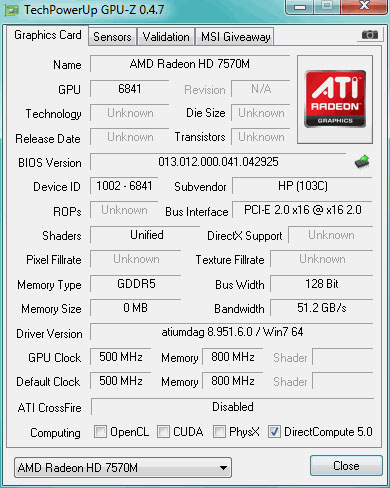This screenshot has width=390, height=488.
Task: Click the Memory Size value 0 MB
Action: [136, 308]
